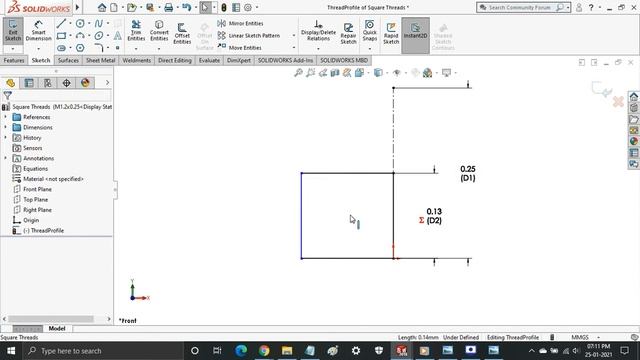Screen dimensions: 640x360
Task: Click Convert Entities tool
Action: coord(159,31)
